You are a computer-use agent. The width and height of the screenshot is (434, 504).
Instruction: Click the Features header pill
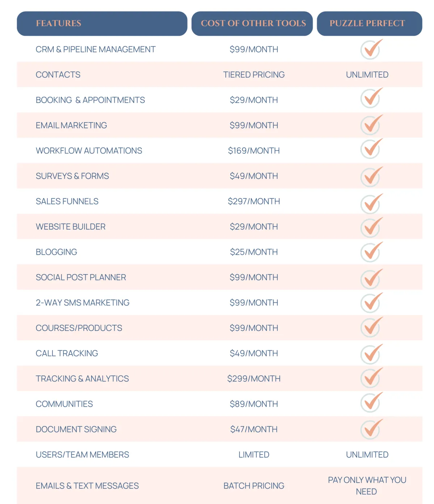point(102,23)
